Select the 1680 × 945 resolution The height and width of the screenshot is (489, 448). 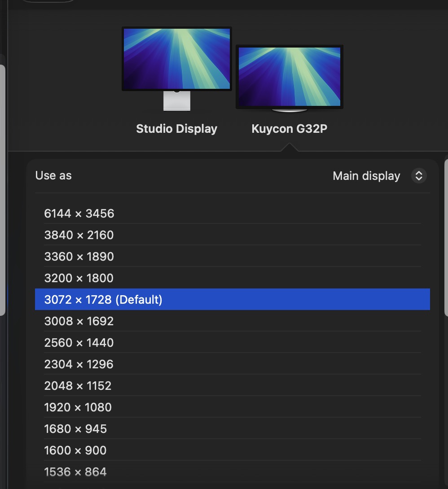(x=75, y=428)
